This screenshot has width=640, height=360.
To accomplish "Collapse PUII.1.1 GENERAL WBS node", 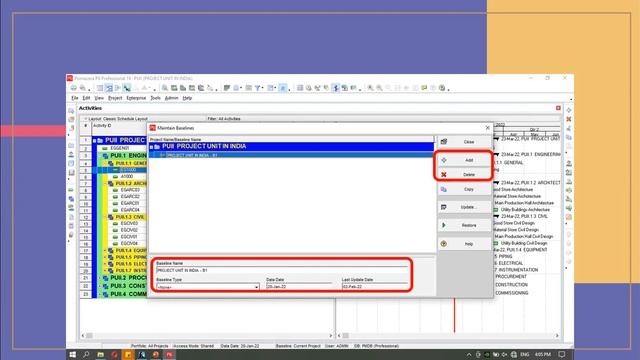I will (105, 163).
